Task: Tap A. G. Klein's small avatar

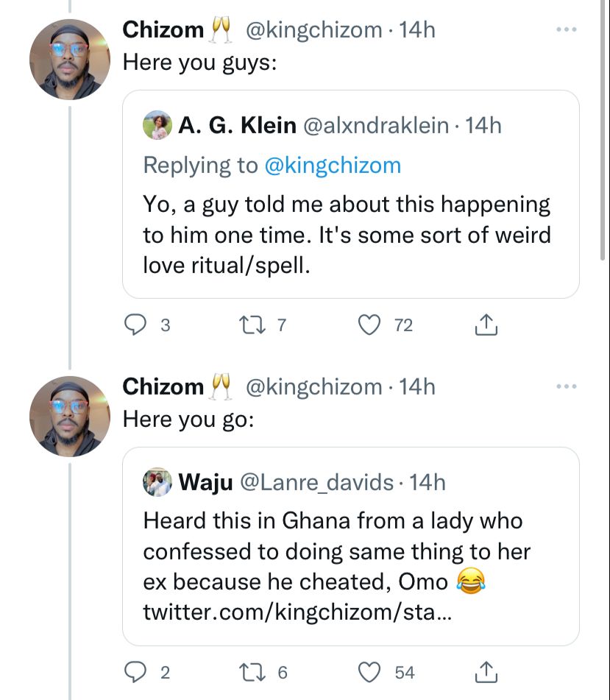Action: click(x=157, y=124)
